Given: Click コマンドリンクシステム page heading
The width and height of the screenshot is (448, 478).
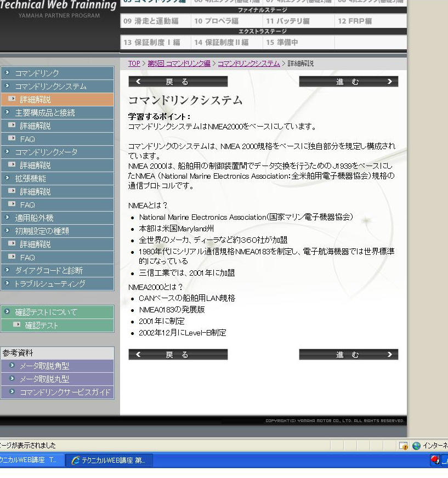Looking at the screenshot, I should tap(185, 100).
